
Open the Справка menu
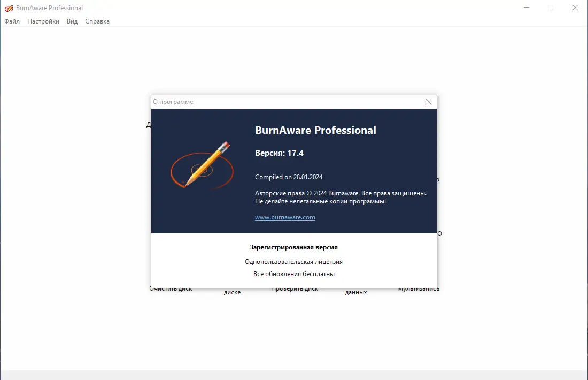tap(97, 21)
